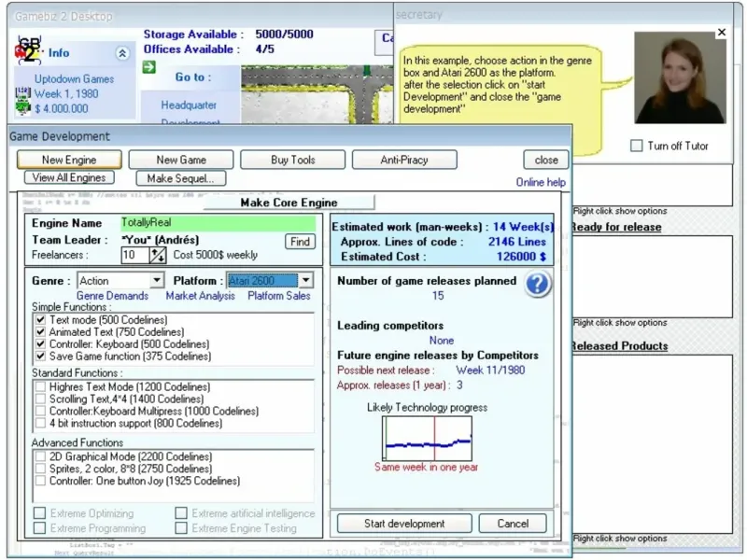Image resolution: width=747 pixels, height=560 pixels.
Task: Click Find team leader button
Action: [300, 242]
